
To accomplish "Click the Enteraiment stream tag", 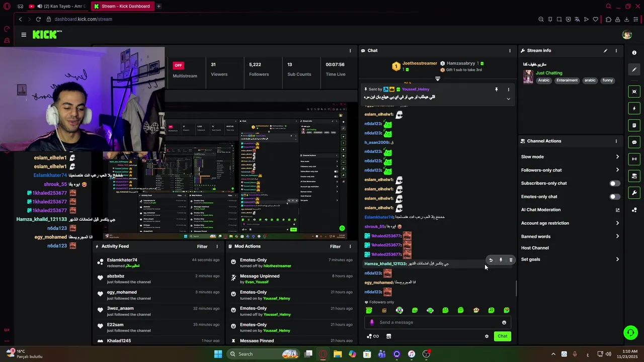I will click(567, 80).
